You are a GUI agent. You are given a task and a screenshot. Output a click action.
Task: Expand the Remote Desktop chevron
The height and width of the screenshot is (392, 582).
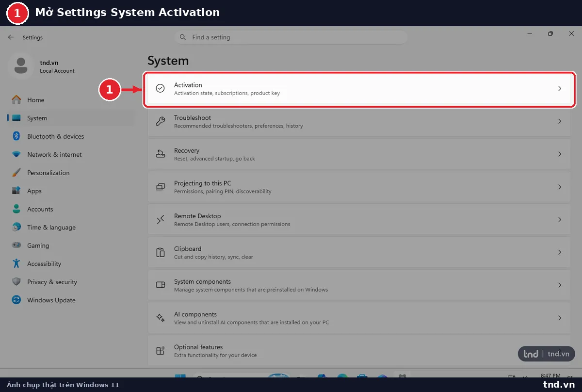point(560,220)
